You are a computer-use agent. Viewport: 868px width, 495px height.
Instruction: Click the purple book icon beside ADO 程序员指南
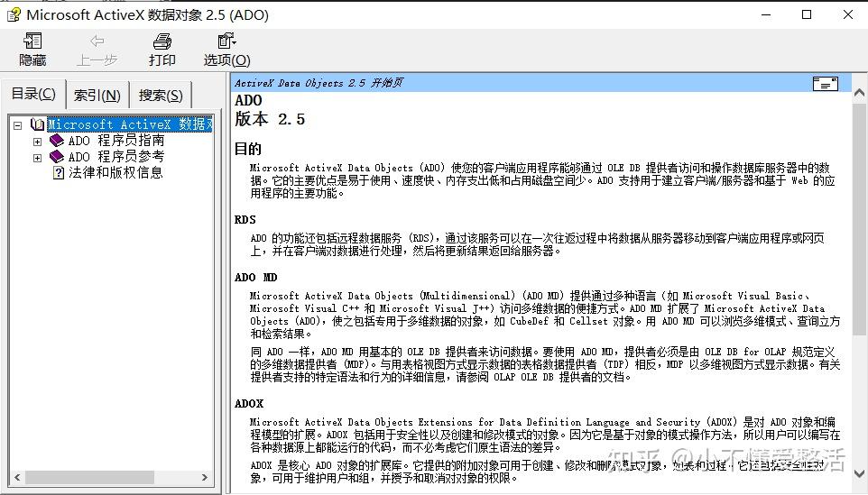(x=57, y=141)
